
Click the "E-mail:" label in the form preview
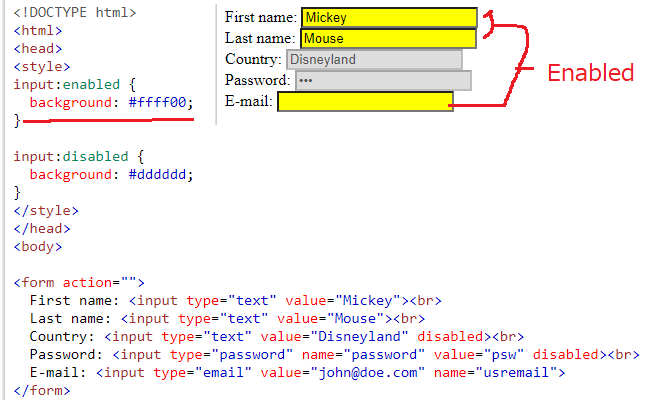[x=249, y=101]
